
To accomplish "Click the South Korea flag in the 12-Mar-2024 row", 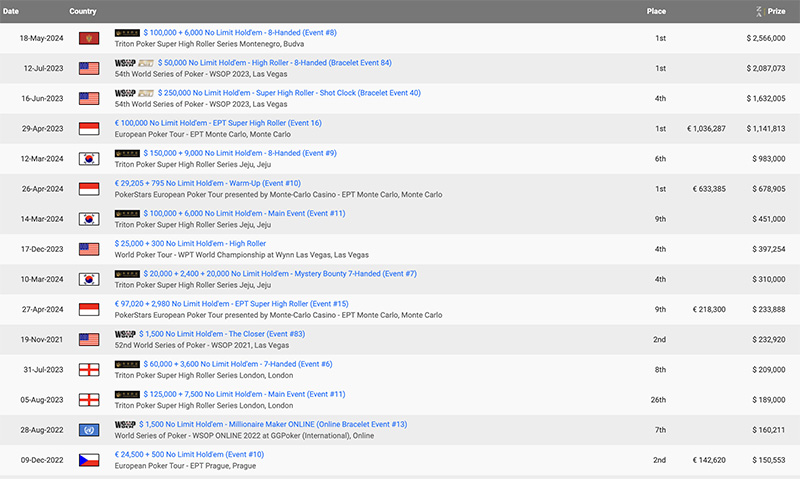I will [x=88, y=158].
